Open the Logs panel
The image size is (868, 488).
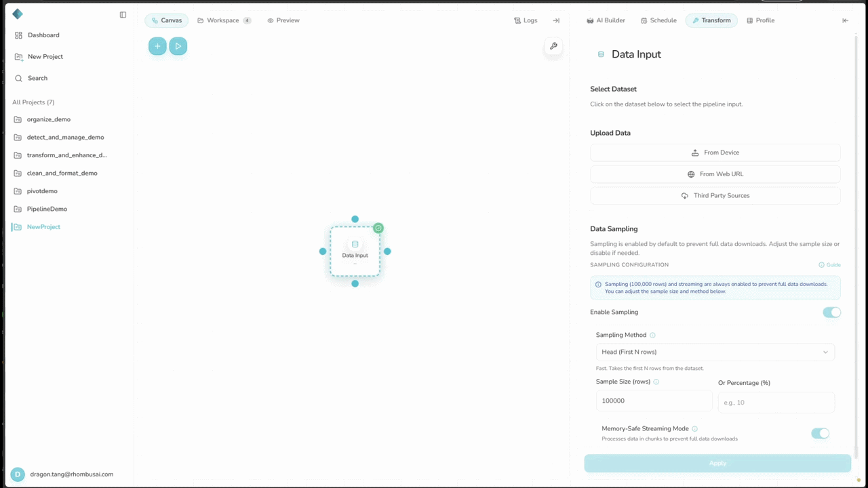[x=526, y=20]
